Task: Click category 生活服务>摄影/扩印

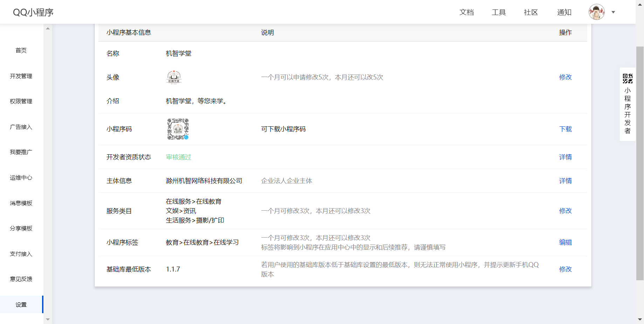Action: [195, 220]
